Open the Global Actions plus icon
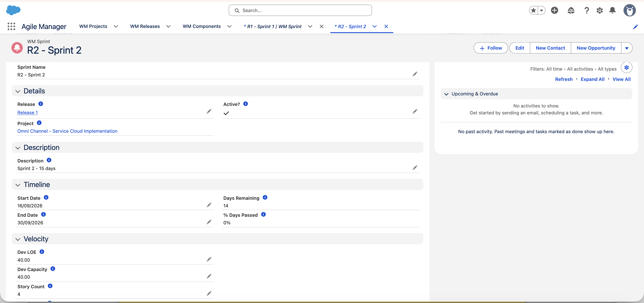This screenshot has width=644, height=303. [555, 10]
